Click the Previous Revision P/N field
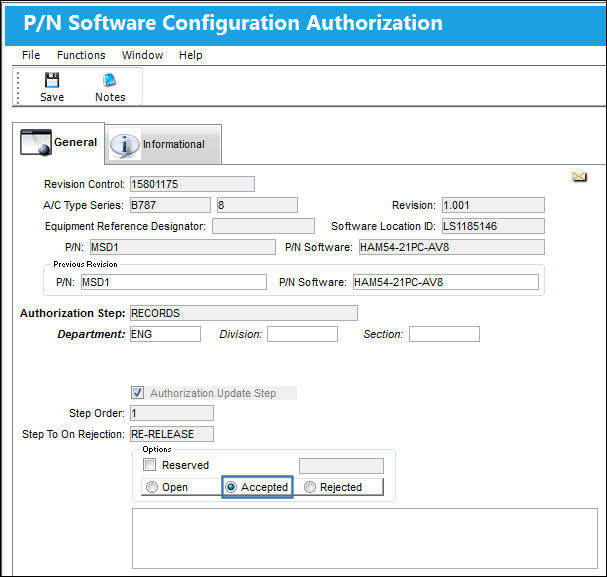The width and height of the screenshot is (607, 577). pos(174,282)
